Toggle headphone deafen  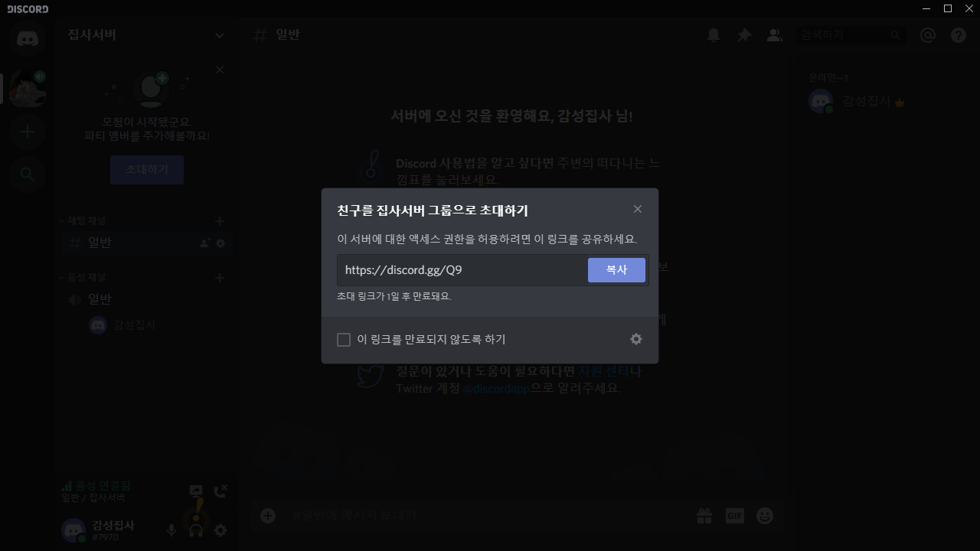[x=196, y=530]
